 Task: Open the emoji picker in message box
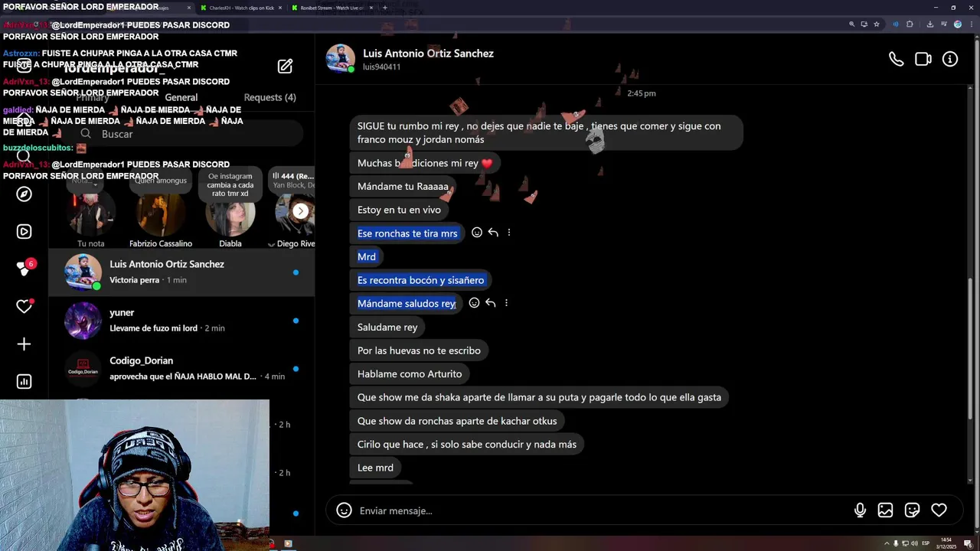click(x=345, y=510)
